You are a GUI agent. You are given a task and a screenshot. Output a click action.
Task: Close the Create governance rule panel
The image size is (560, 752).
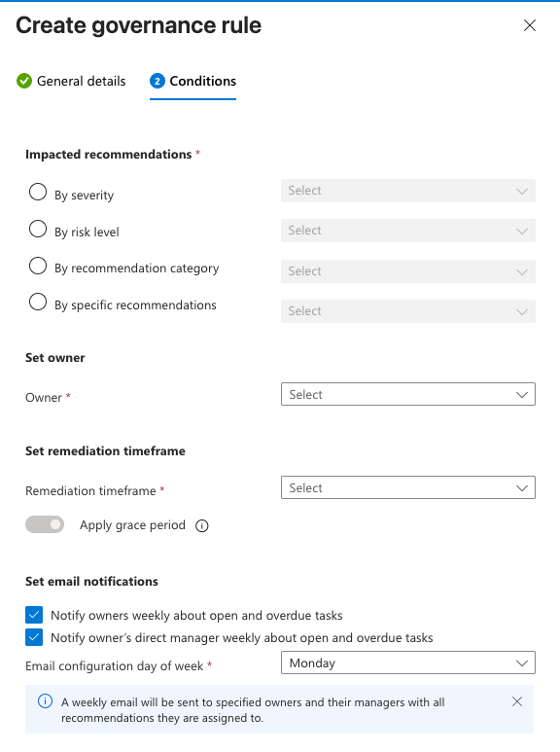(529, 25)
